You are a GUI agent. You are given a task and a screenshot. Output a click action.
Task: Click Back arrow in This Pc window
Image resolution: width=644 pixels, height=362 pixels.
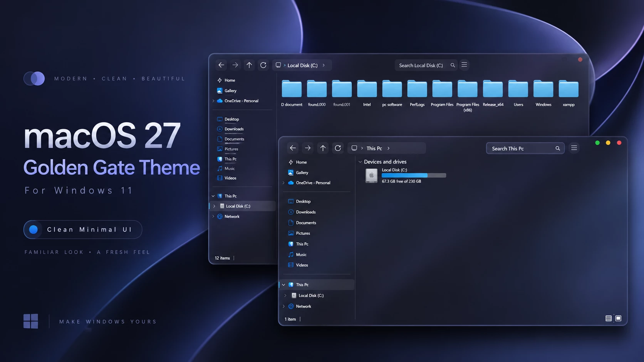[293, 148]
